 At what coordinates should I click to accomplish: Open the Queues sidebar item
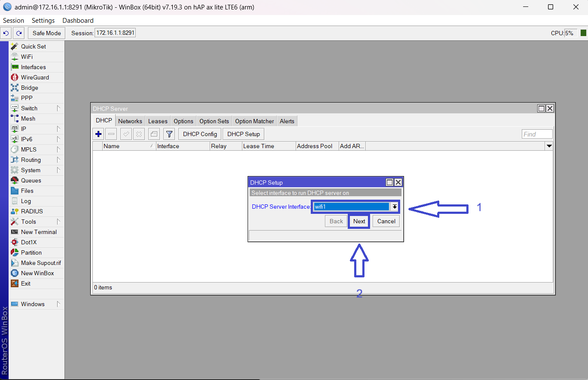click(x=37, y=180)
